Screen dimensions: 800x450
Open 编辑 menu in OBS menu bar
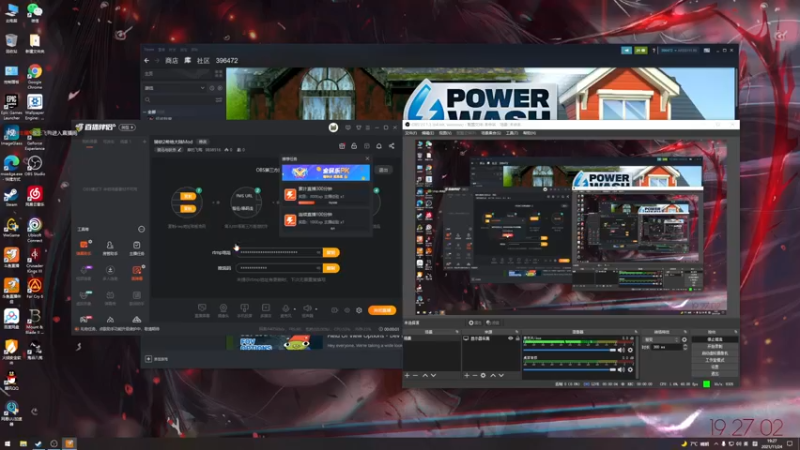(x=428, y=133)
